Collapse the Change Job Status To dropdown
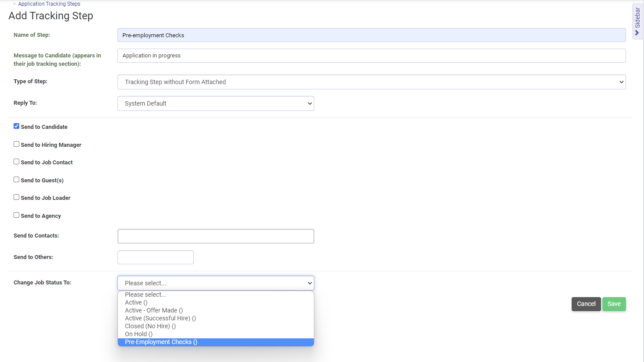This screenshot has height=362, width=644. 216,283
